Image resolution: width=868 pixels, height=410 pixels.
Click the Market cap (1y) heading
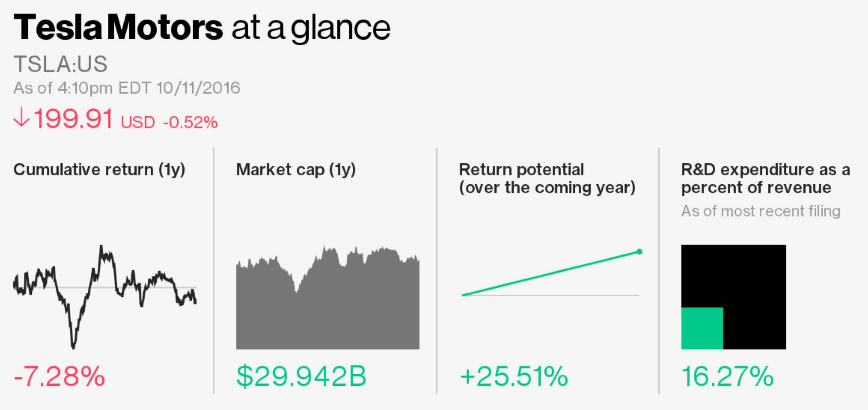(296, 170)
